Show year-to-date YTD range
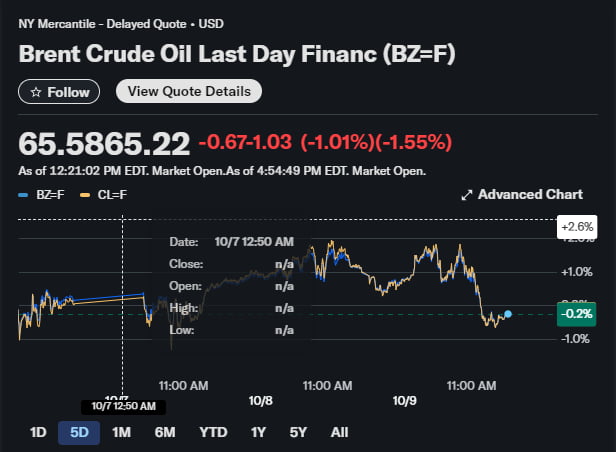This screenshot has height=452, width=616. tap(213, 432)
